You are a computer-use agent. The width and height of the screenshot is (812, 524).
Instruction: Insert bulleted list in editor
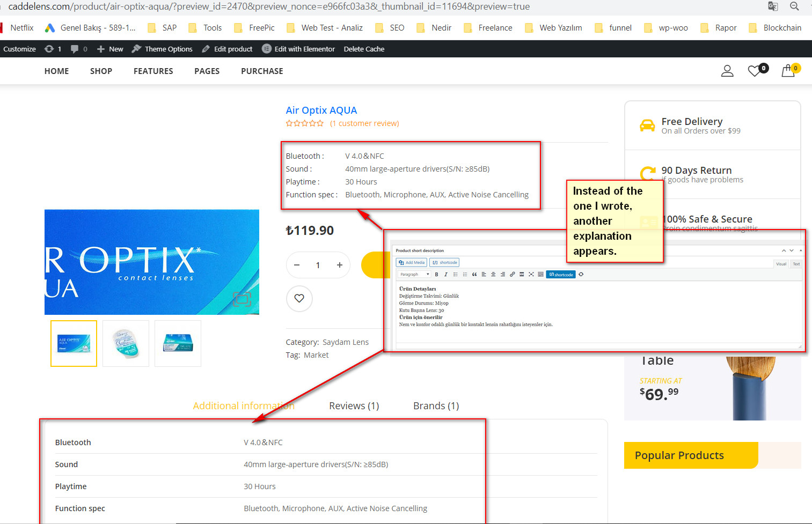[456, 274]
